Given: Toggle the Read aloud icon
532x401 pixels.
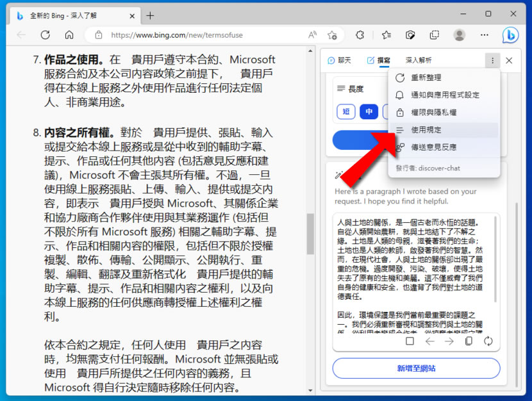Looking at the screenshot, I should 313,35.
